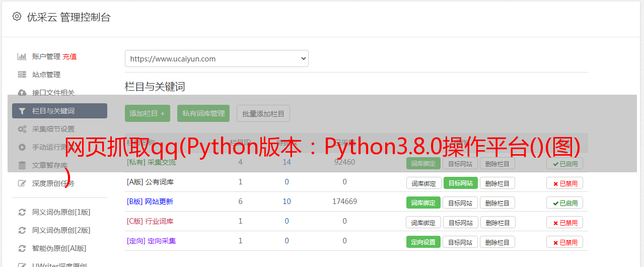Toggle 已启用 status for 网站更新 row
644x267 pixels.
[564, 203]
